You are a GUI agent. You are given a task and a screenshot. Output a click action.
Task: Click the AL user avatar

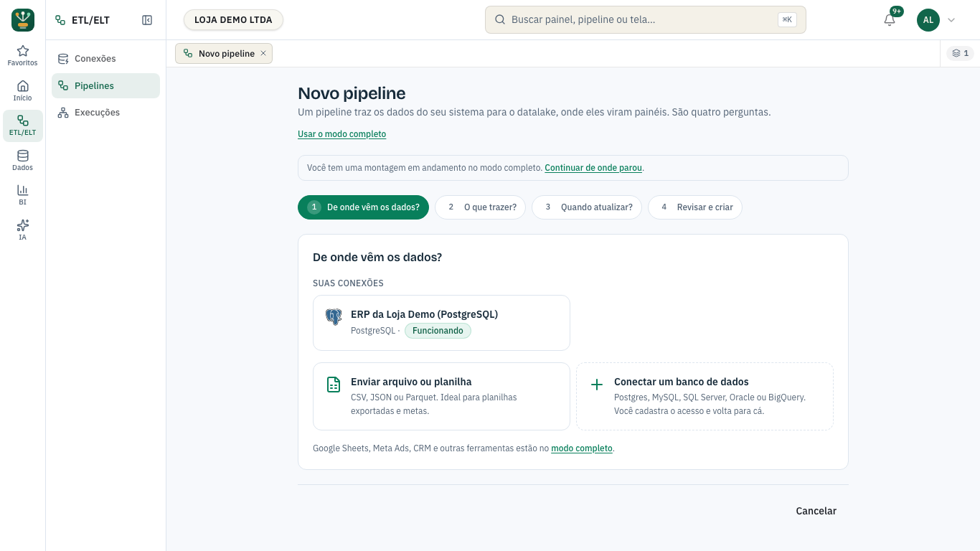pos(928,20)
